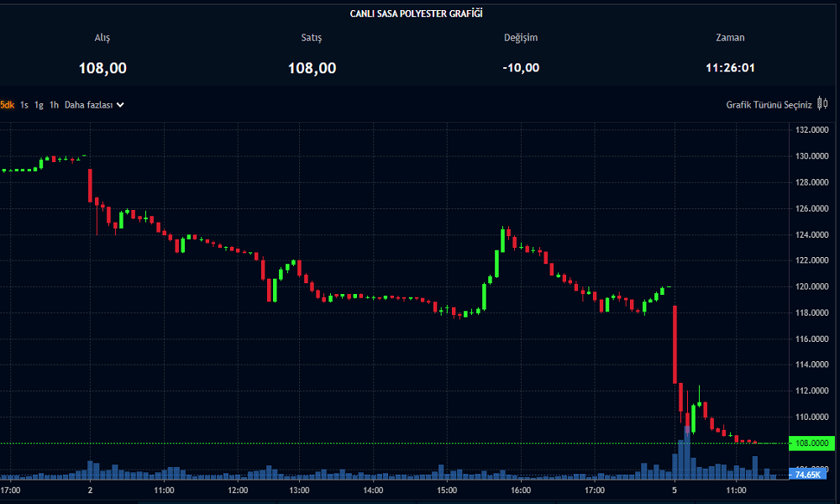Expand the Daha fazlası dropdown

[94, 105]
